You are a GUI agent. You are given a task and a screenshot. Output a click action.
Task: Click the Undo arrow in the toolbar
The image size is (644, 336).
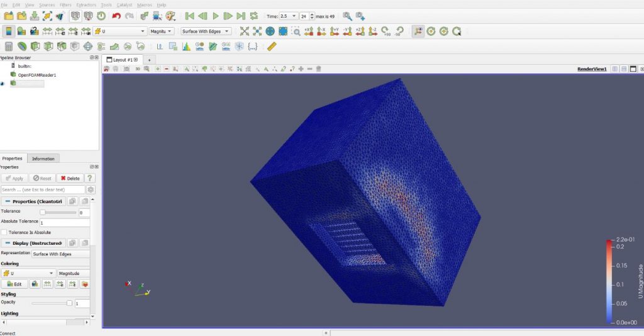[116, 16]
